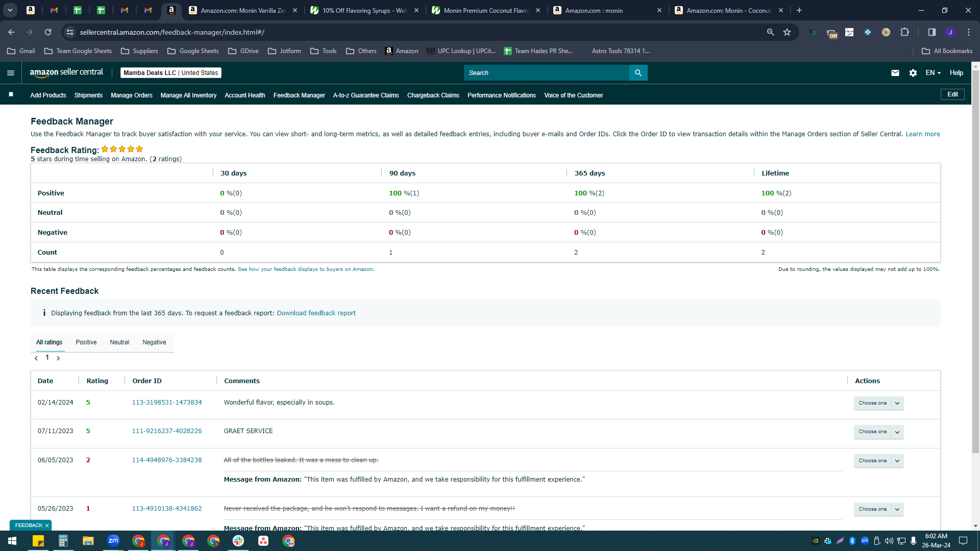Screen dimensions: 980x551
Task: Click the search magnifier button
Action: (638, 73)
